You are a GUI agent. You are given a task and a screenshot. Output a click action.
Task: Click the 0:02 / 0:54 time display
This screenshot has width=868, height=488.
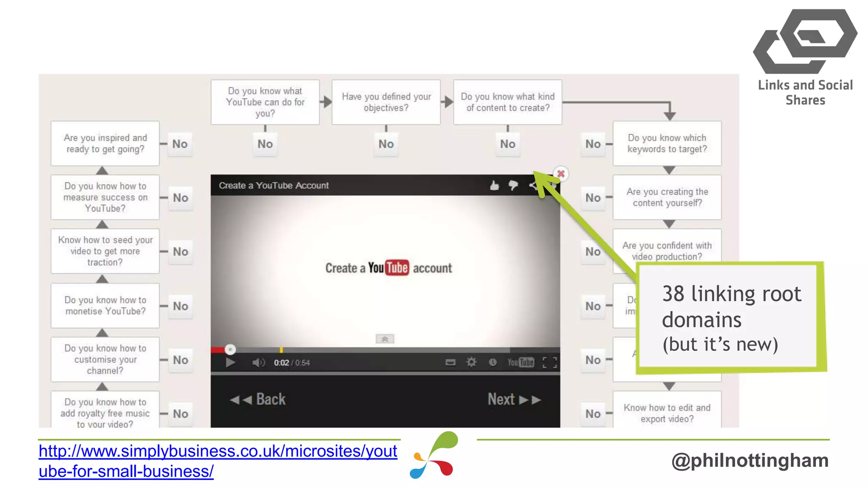[292, 363]
